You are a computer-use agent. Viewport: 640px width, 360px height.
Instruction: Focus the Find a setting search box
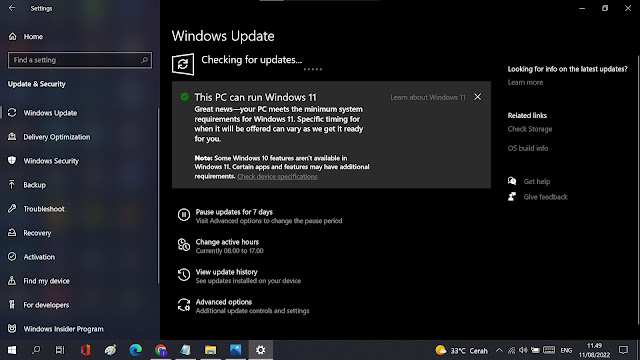(80, 60)
